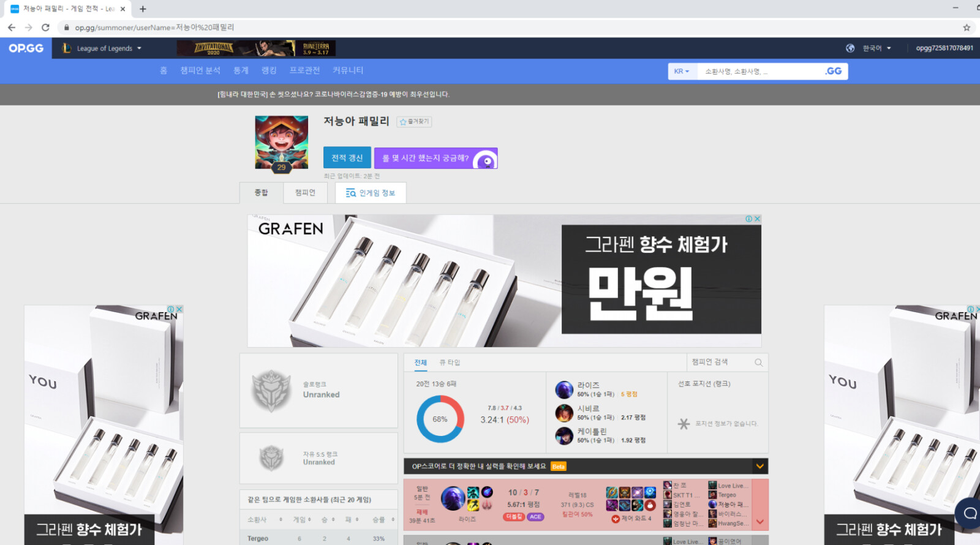This screenshot has height=545, width=980.
Task: Click the browser reload icon
Action: 45,28
